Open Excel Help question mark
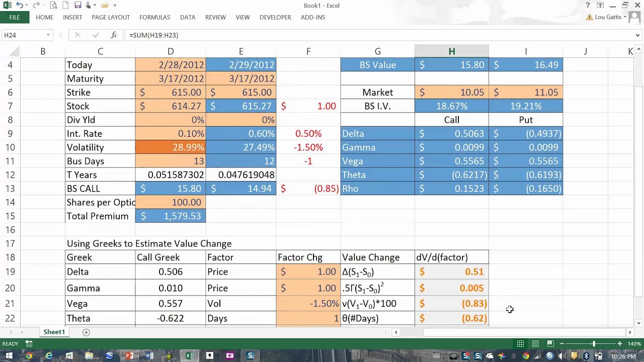Viewport: 644px width, 362px height. (587, 5)
